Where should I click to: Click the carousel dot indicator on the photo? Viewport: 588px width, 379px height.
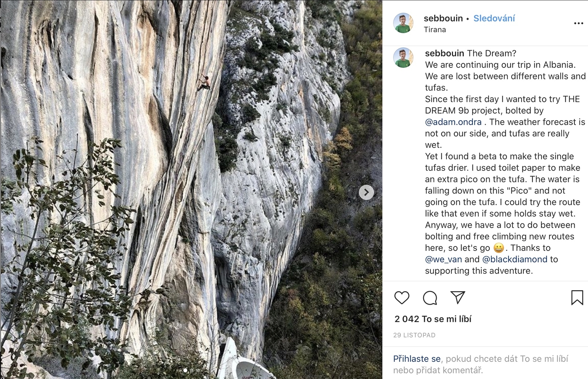point(185,370)
